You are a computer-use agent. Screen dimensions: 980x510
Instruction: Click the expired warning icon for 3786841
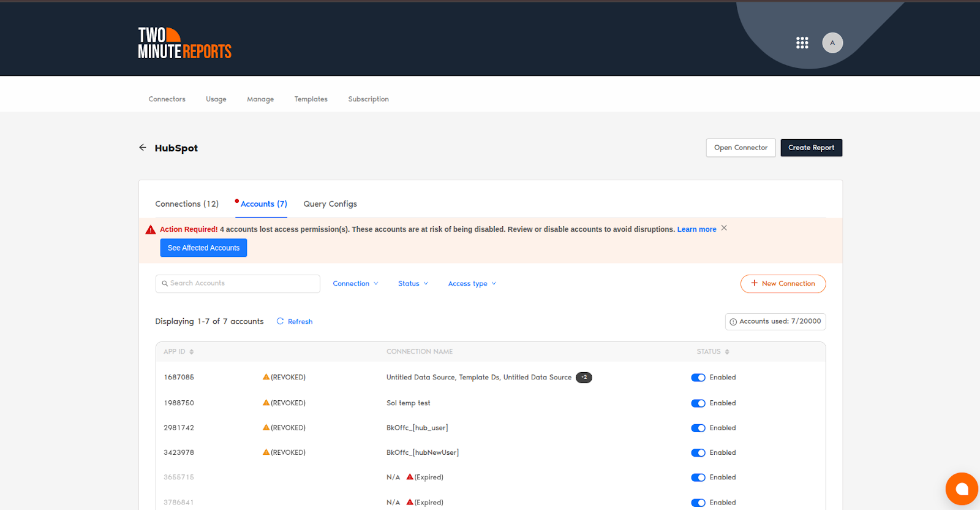410,501
